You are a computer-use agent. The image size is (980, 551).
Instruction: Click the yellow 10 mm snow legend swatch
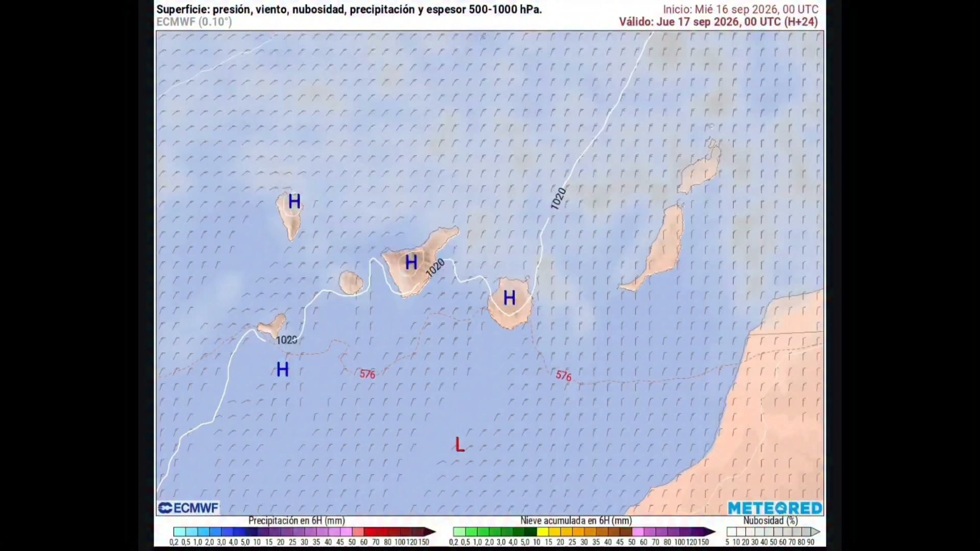[543, 532]
